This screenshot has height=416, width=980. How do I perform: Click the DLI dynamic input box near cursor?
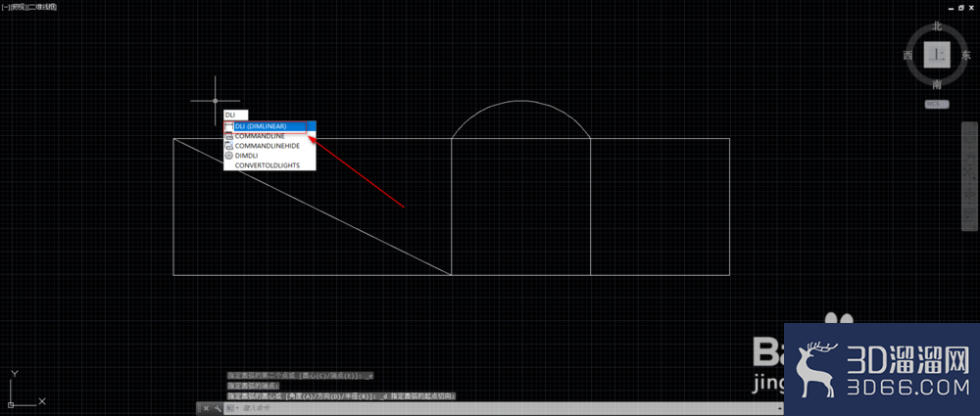[x=235, y=115]
